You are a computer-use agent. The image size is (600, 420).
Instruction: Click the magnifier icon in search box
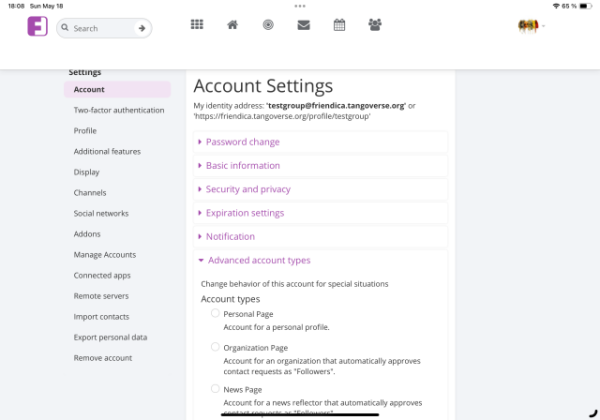(x=65, y=28)
